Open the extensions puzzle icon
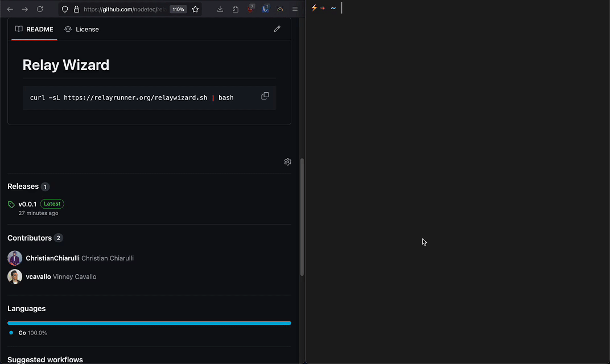Image resolution: width=610 pixels, height=364 pixels. pyautogui.click(x=236, y=9)
